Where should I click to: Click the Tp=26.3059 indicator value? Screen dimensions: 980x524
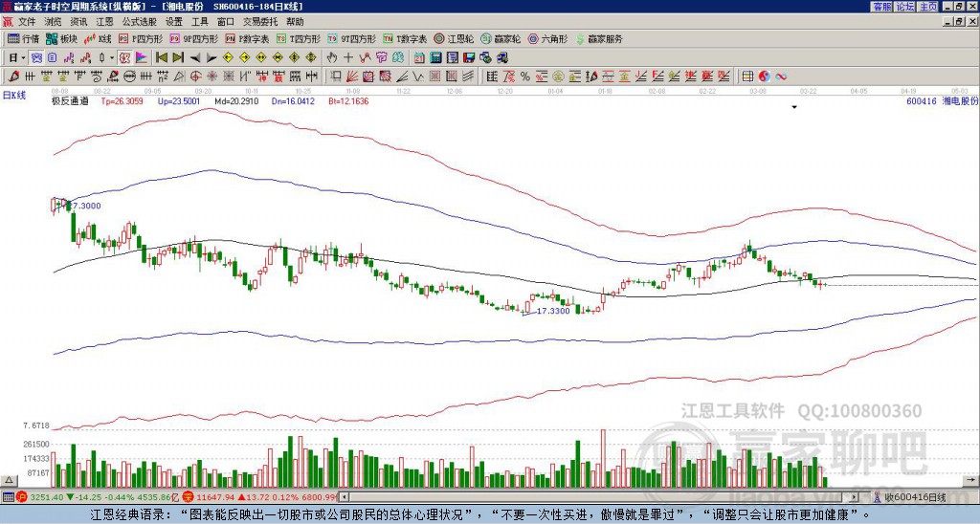pyautogui.click(x=122, y=100)
